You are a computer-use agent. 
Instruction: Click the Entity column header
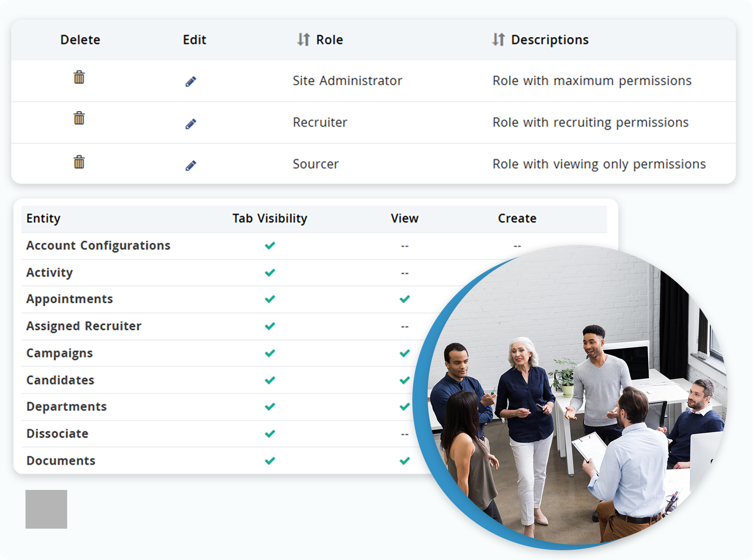(44, 219)
